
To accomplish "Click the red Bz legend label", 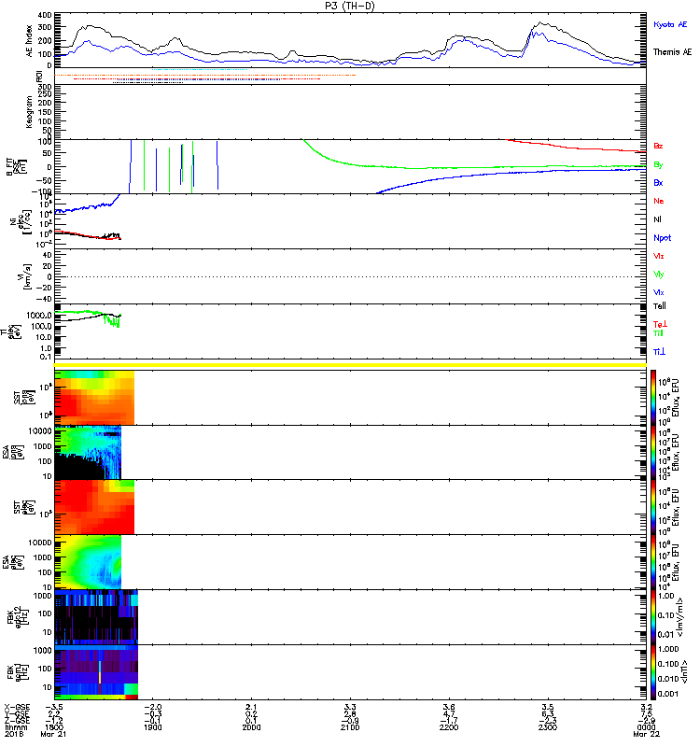I will pyautogui.click(x=659, y=146).
